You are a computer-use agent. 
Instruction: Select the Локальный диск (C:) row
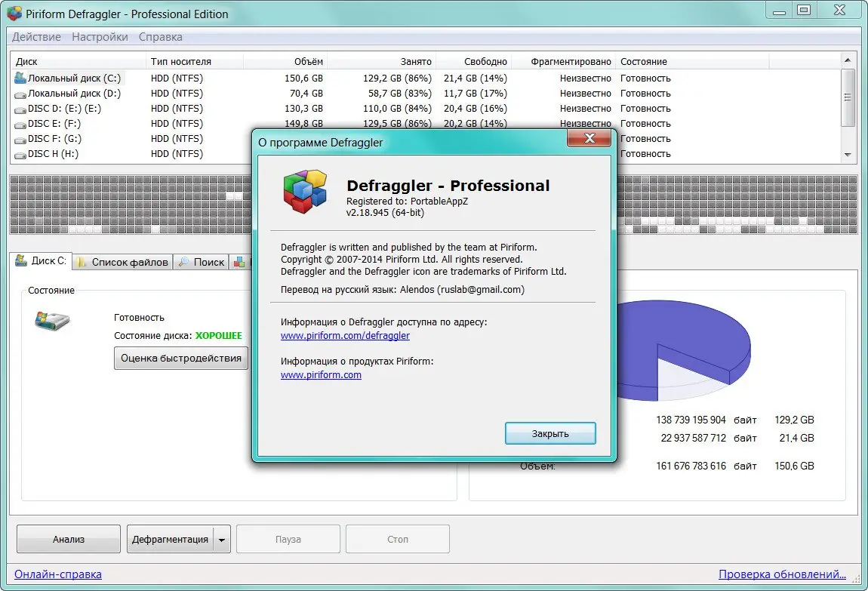(x=425, y=78)
